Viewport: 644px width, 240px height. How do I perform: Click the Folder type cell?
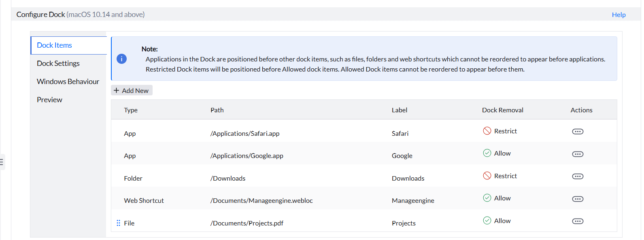point(133,179)
